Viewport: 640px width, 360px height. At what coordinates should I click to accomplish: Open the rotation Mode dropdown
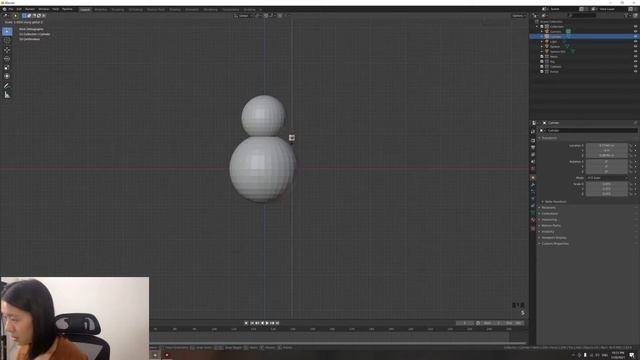click(607, 178)
